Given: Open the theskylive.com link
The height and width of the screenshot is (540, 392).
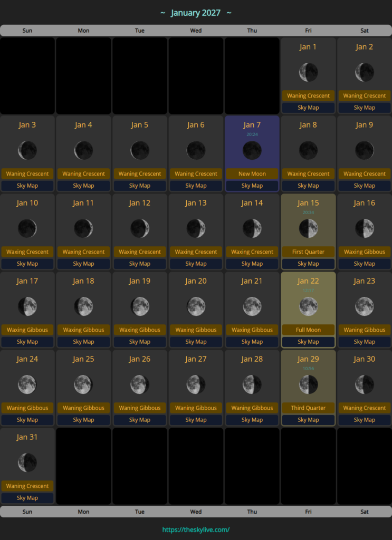Looking at the screenshot, I should [x=196, y=529].
